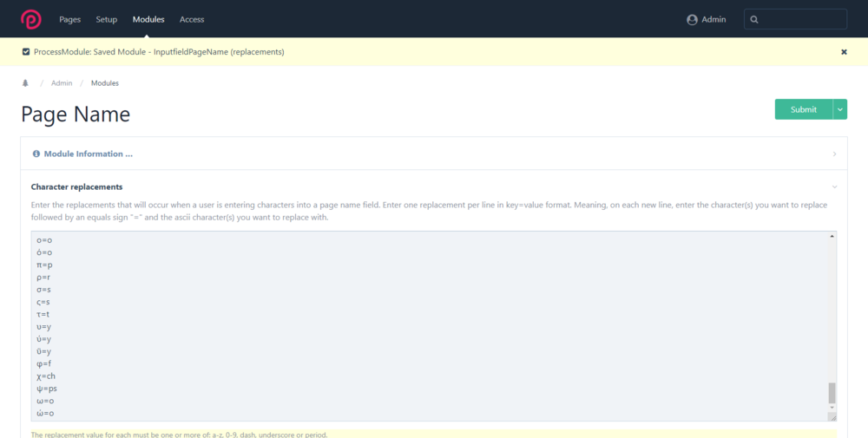This screenshot has width=868, height=438.
Task: Collapse the Character replacements section
Action: [834, 186]
